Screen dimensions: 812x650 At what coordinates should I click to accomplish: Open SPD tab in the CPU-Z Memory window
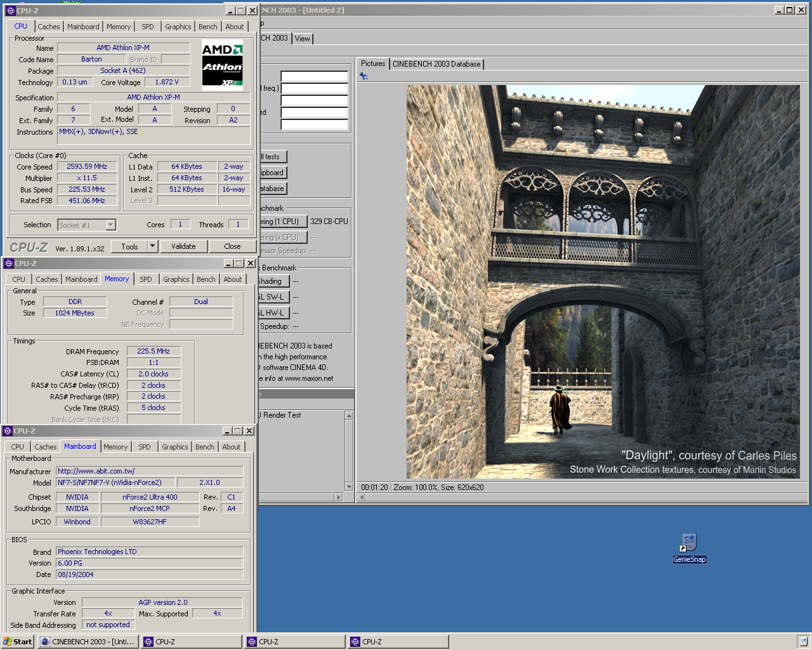146,279
